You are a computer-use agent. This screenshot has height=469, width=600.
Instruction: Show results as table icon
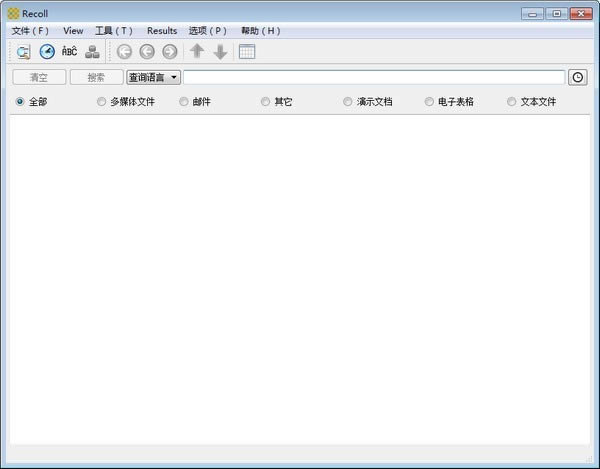click(247, 52)
